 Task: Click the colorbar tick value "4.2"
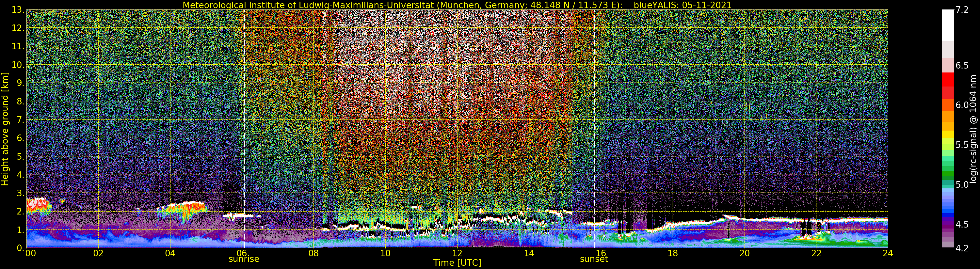point(962,248)
